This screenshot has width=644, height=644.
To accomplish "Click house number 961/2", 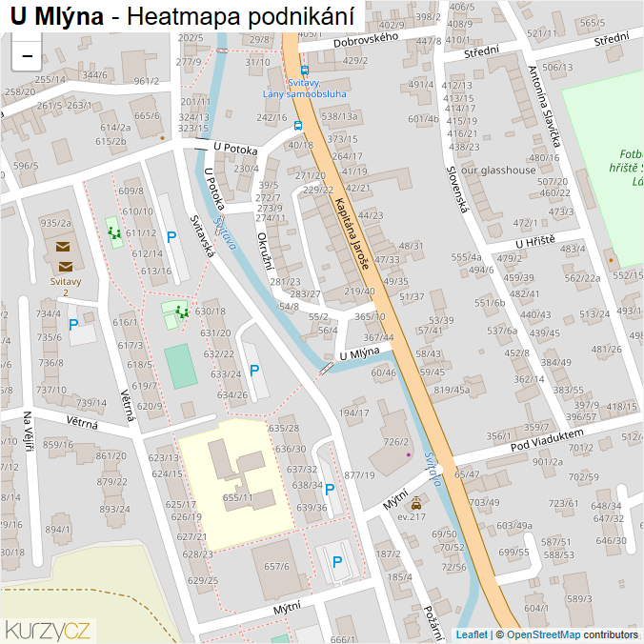I will pos(146,81).
